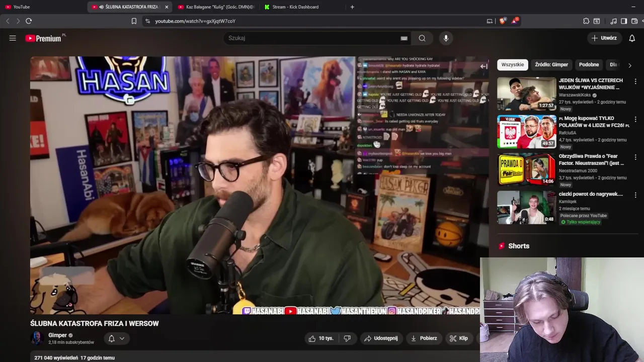This screenshot has height=362, width=644.
Task: Click the address bar URL
Action: point(195,21)
